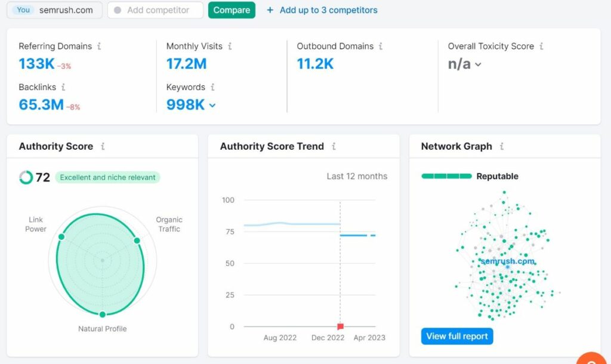611x364 pixels.
Task: Open Authority Score Trend info icon
Action: click(334, 146)
